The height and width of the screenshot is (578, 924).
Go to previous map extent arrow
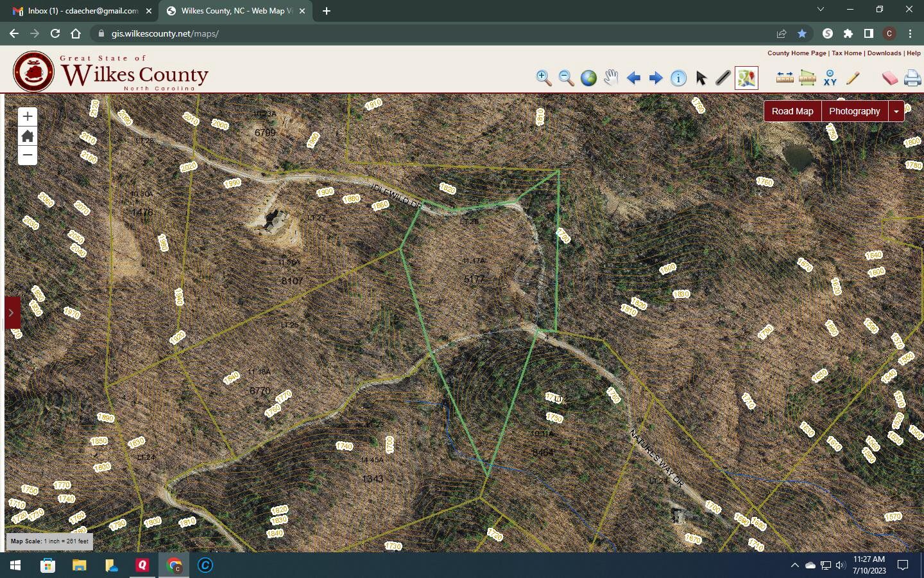633,78
